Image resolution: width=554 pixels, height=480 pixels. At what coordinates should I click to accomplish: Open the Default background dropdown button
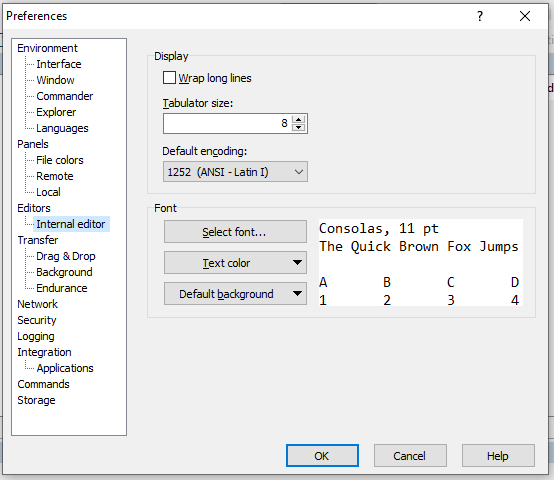point(235,294)
